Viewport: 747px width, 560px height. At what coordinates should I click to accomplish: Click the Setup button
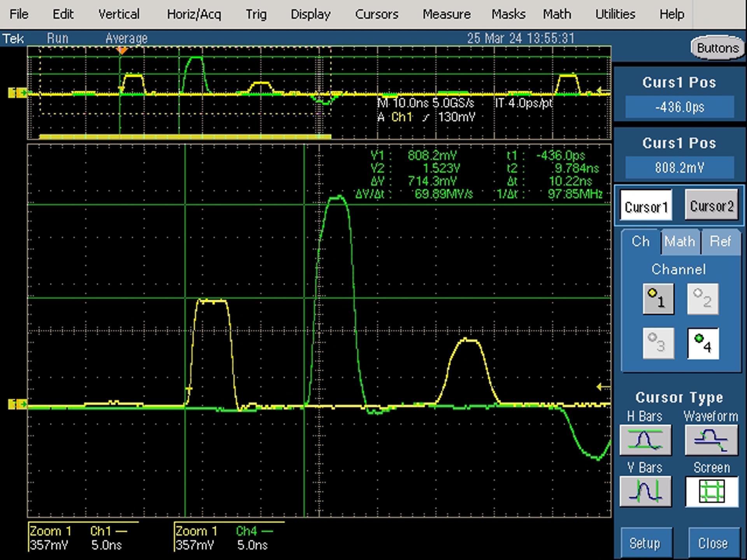645,543
